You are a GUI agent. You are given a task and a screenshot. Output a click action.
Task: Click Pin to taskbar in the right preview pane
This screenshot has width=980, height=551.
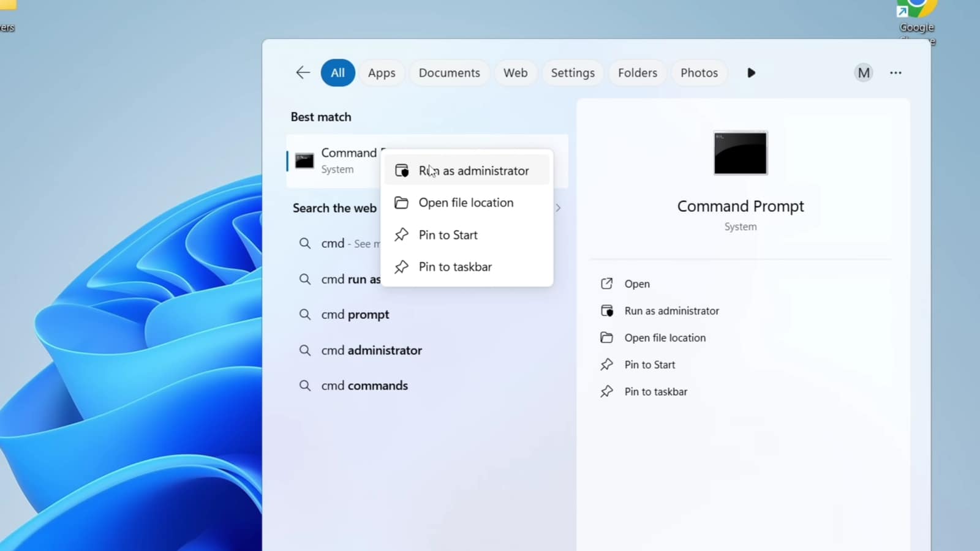[656, 392]
